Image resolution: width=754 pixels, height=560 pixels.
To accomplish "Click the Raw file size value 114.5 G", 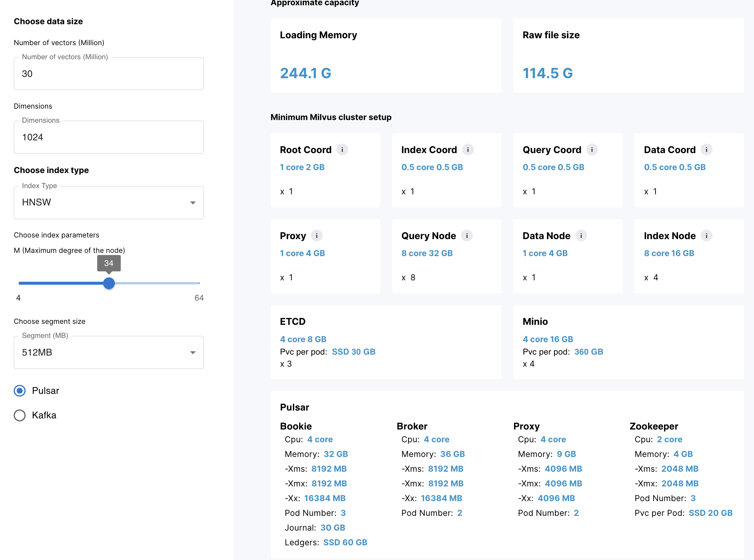I will (548, 73).
